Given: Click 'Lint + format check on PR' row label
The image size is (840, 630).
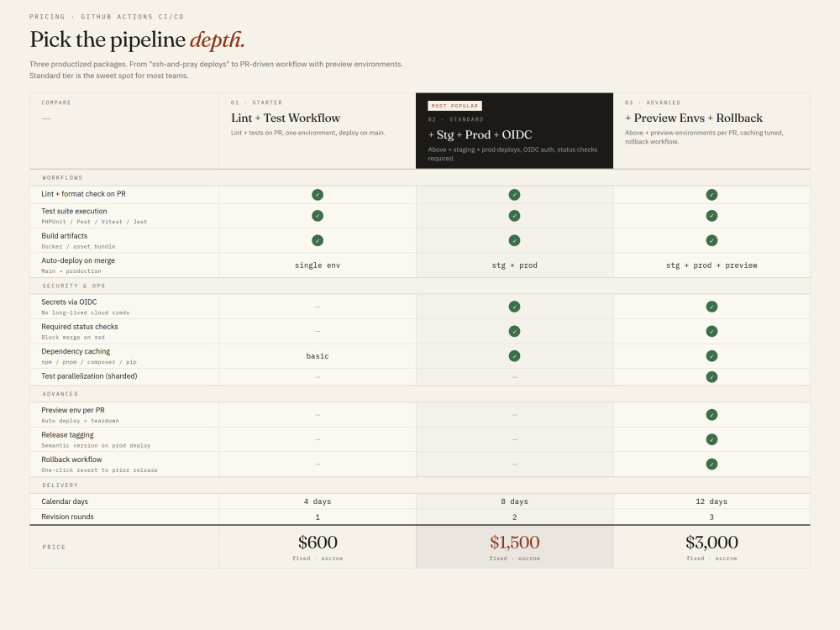Looking at the screenshot, I should pos(83,194).
